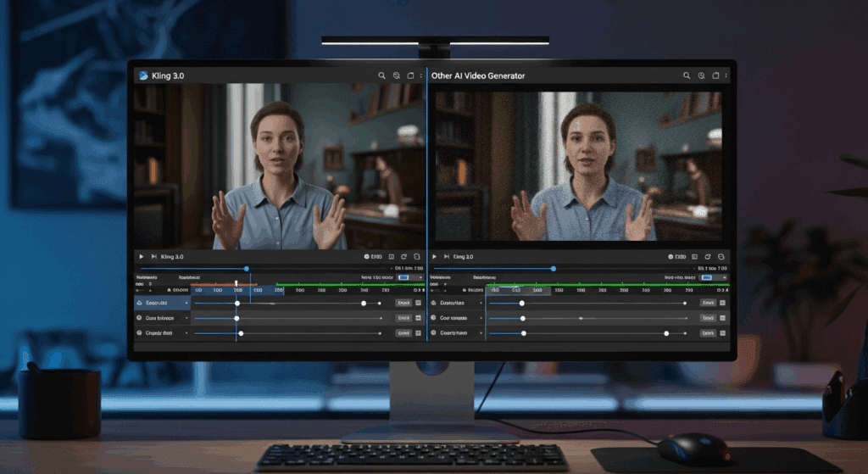Click square icon ending bottom track in Kling 3.0 panel

(419, 332)
